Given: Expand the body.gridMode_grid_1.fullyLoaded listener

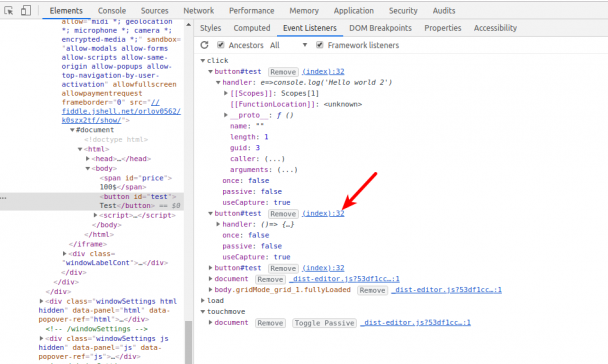Looking at the screenshot, I should (x=211, y=290).
